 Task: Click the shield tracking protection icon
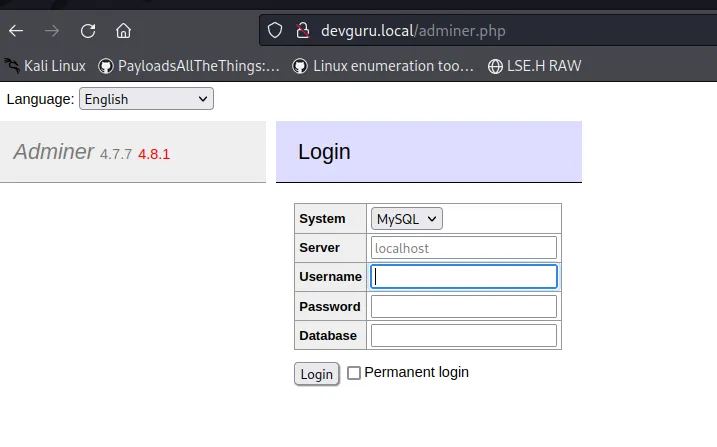[x=277, y=30]
